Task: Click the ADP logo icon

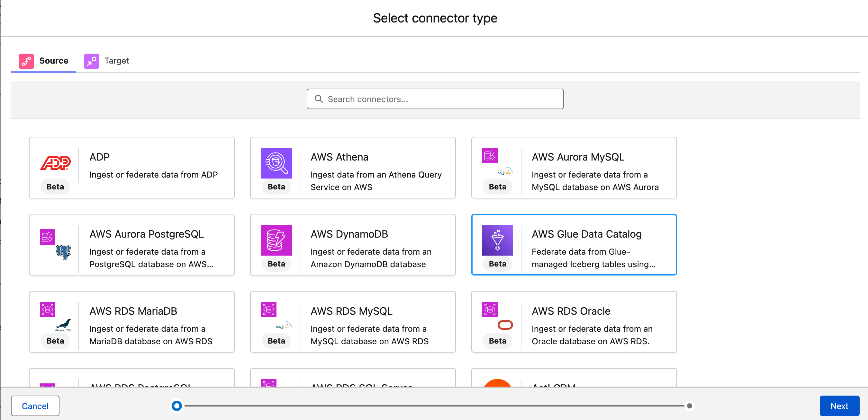Action: 55,163
